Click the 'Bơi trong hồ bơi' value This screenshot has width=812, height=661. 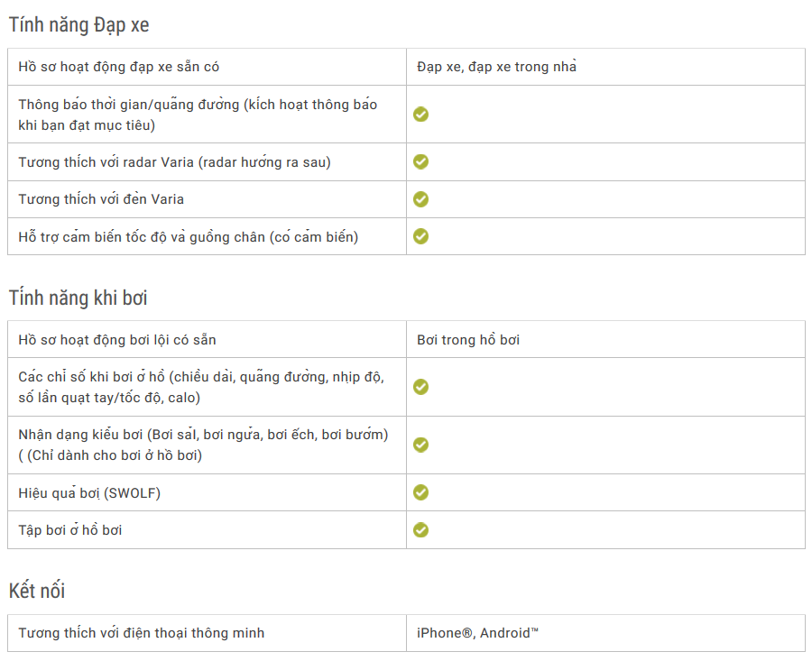(x=468, y=340)
